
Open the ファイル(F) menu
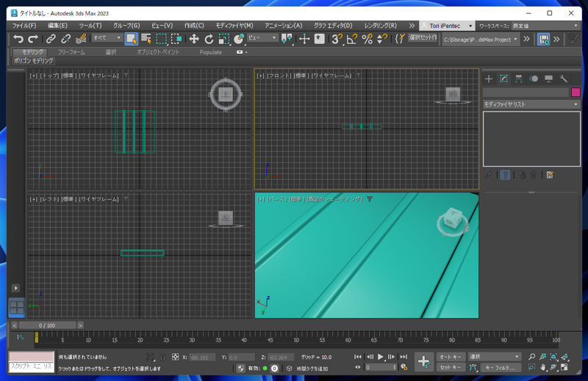[24, 26]
